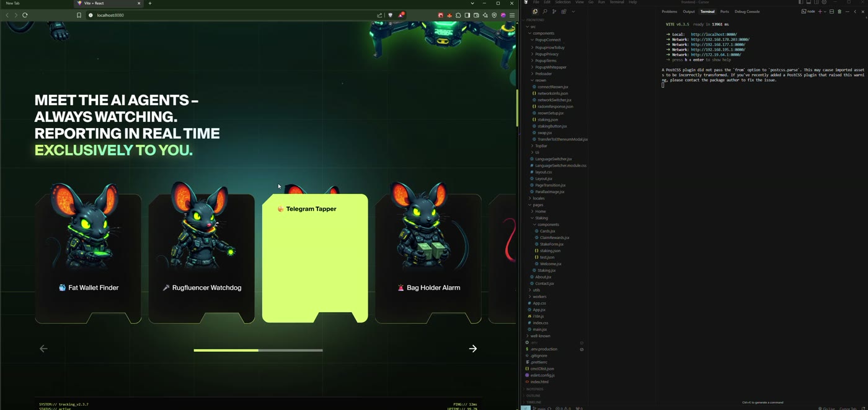The width and height of the screenshot is (868, 410).
Task: Select the Bag Holder Alarm card
Action: [428, 258]
